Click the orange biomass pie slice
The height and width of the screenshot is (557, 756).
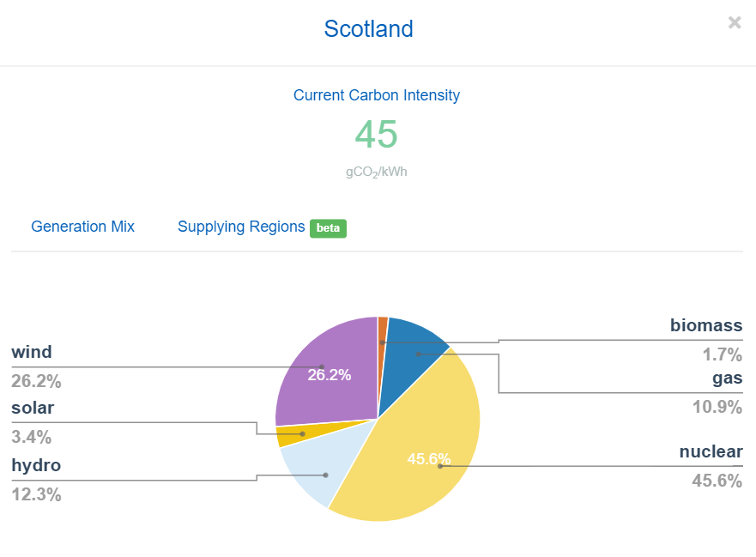(383, 333)
